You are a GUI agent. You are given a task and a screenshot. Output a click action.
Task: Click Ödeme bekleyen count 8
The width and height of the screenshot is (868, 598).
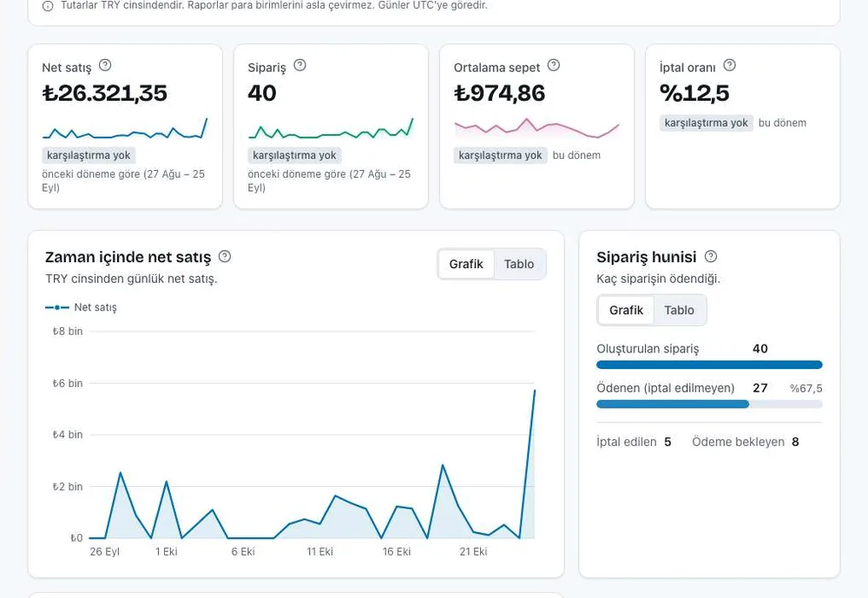[x=795, y=442]
